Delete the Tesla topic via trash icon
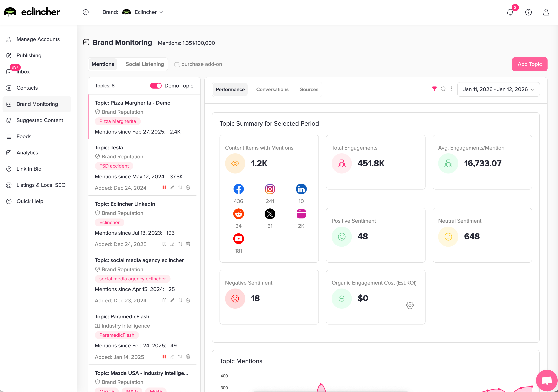This screenshot has height=392, width=558. click(x=188, y=187)
